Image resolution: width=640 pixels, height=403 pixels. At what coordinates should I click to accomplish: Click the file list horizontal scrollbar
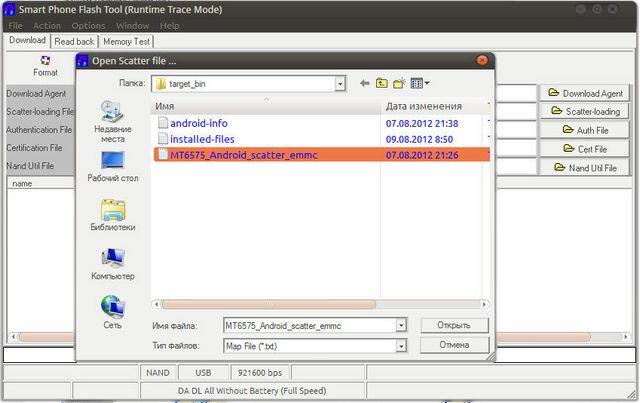coord(268,304)
